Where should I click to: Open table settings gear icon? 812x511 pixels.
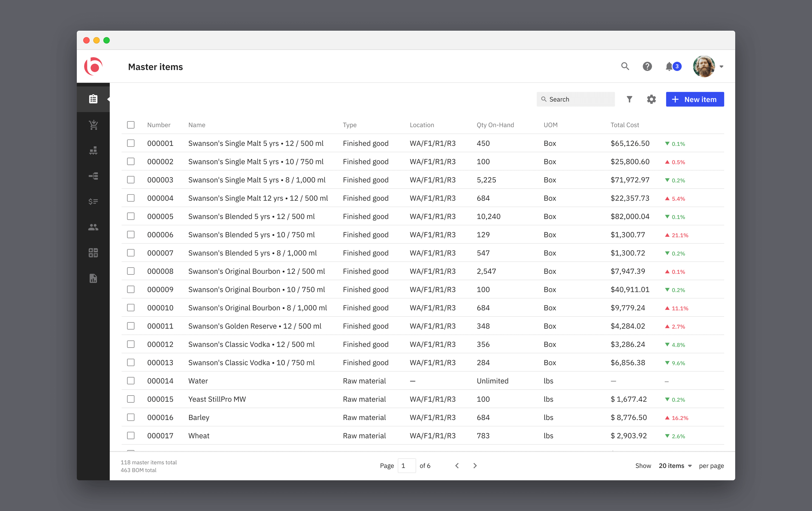(651, 99)
